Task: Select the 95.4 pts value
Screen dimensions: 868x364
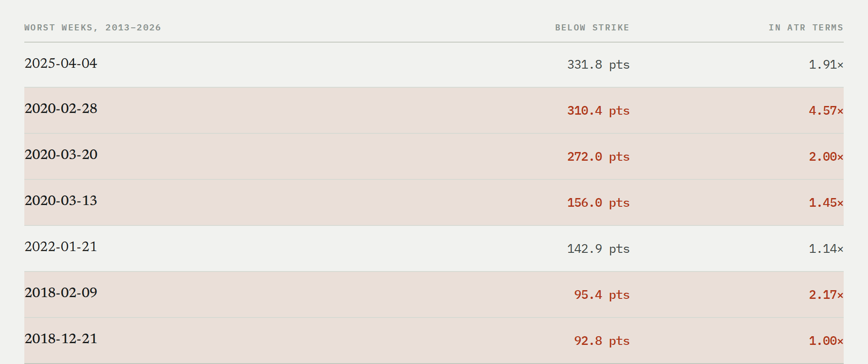Action: point(602,295)
